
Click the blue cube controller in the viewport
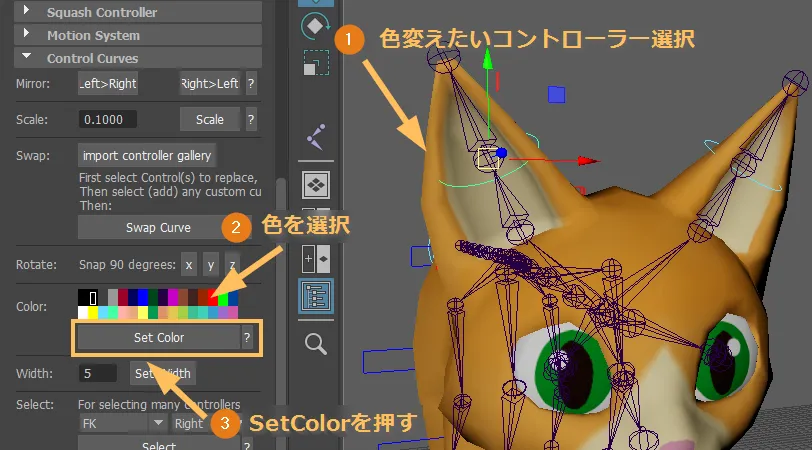tap(557, 94)
